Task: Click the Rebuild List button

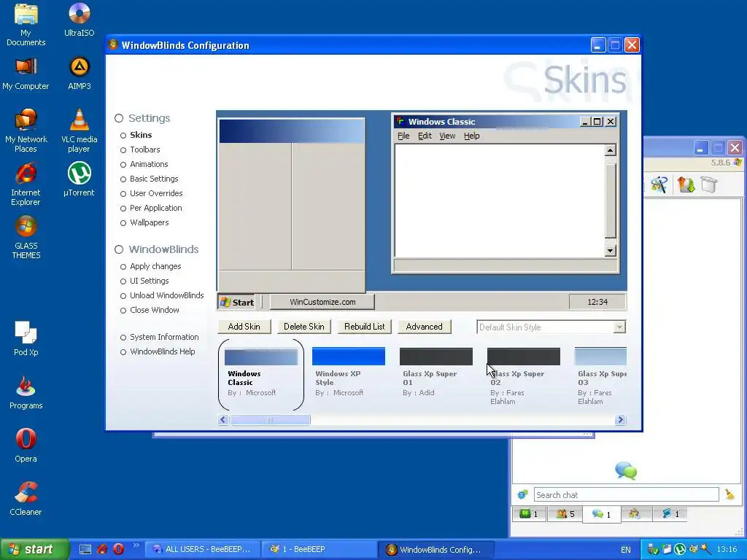Action: [365, 327]
